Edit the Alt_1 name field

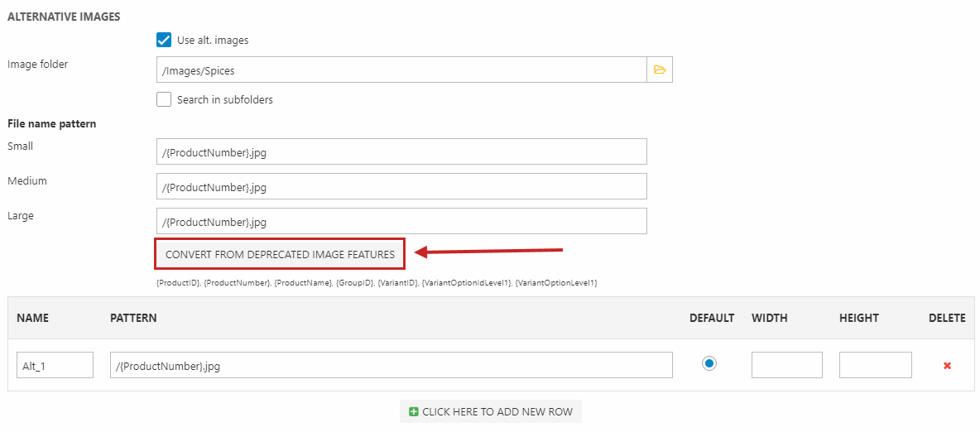coord(55,365)
